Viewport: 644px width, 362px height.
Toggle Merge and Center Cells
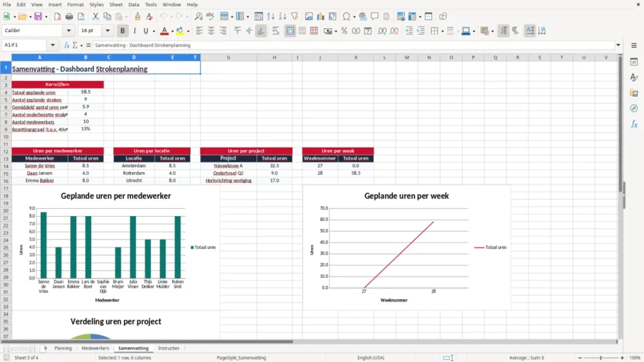[290, 31]
